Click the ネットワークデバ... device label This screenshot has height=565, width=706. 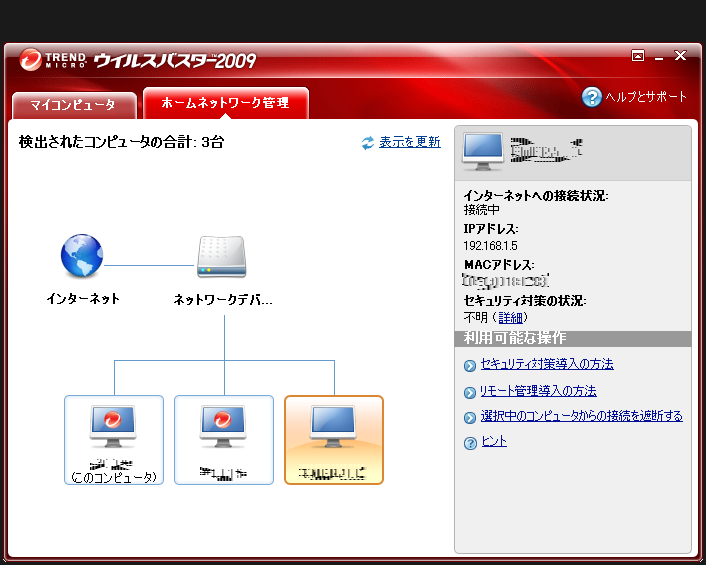point(223,299)
